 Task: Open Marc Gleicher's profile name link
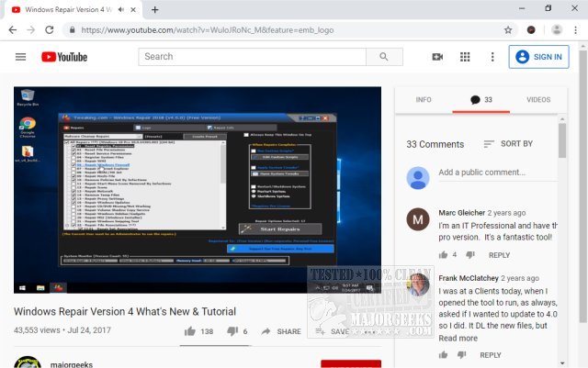[x=461, y=213]
